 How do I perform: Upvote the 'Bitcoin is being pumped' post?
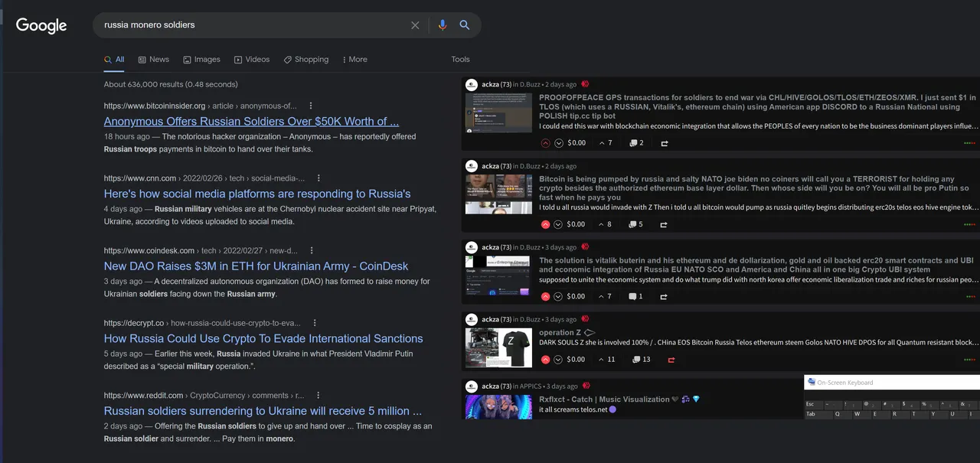[546, 224]
